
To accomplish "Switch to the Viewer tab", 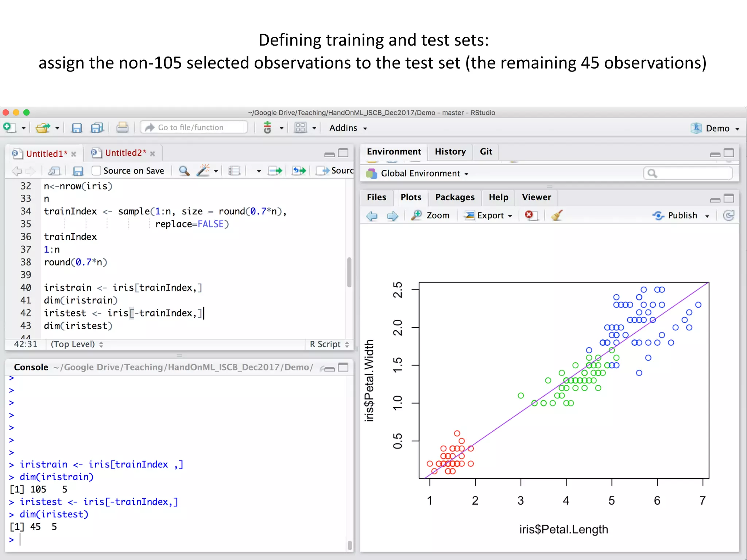I will [537, 197].
